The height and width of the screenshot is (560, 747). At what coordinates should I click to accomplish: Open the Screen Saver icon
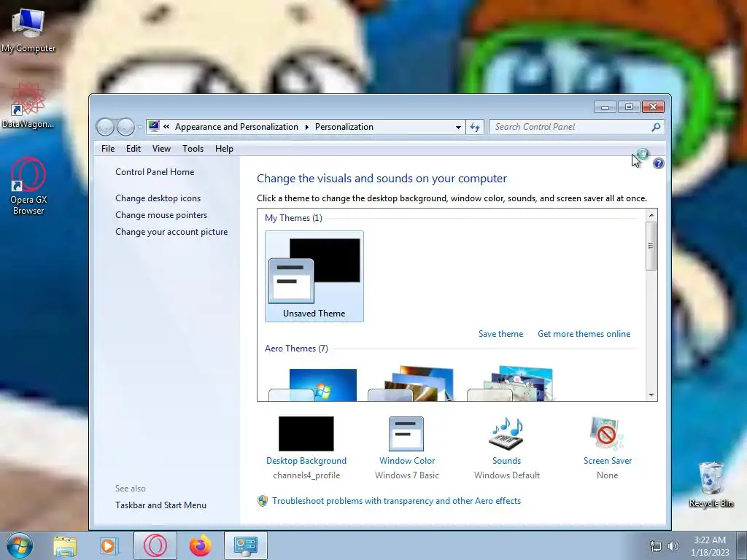(606, 434)
